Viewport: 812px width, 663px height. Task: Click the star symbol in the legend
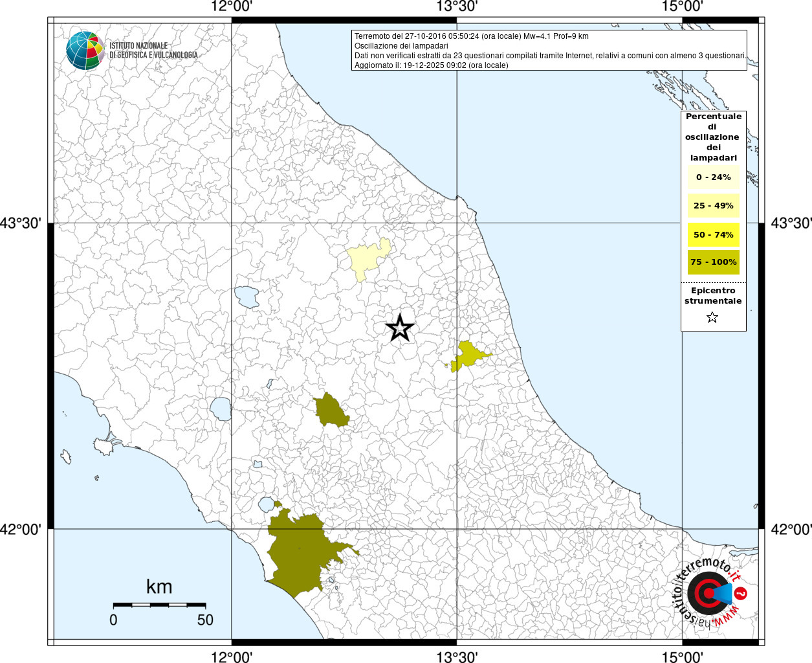tap(712, 317)
